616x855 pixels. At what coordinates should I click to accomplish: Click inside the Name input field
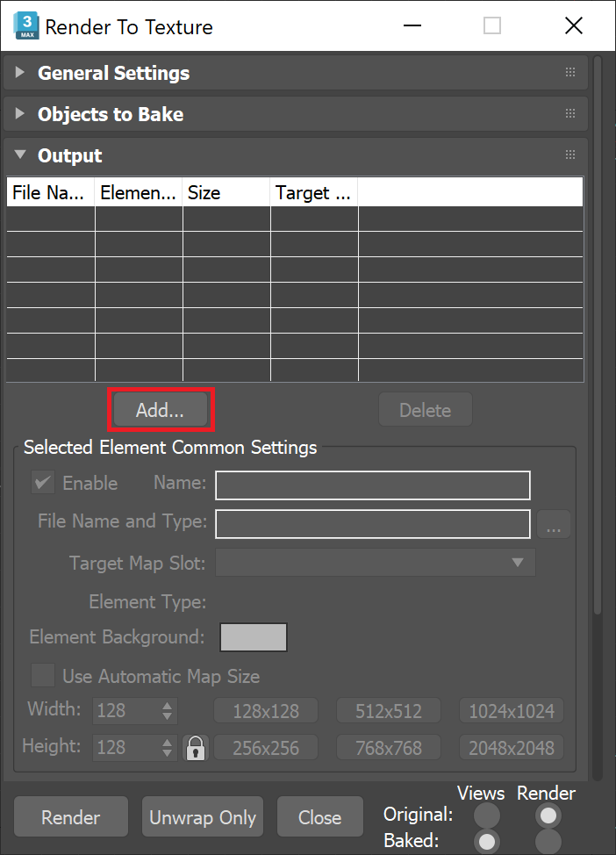372,485
